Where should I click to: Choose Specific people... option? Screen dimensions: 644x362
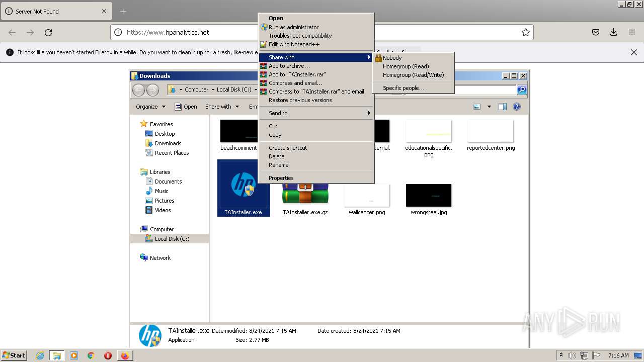click(x=414, y=88)
